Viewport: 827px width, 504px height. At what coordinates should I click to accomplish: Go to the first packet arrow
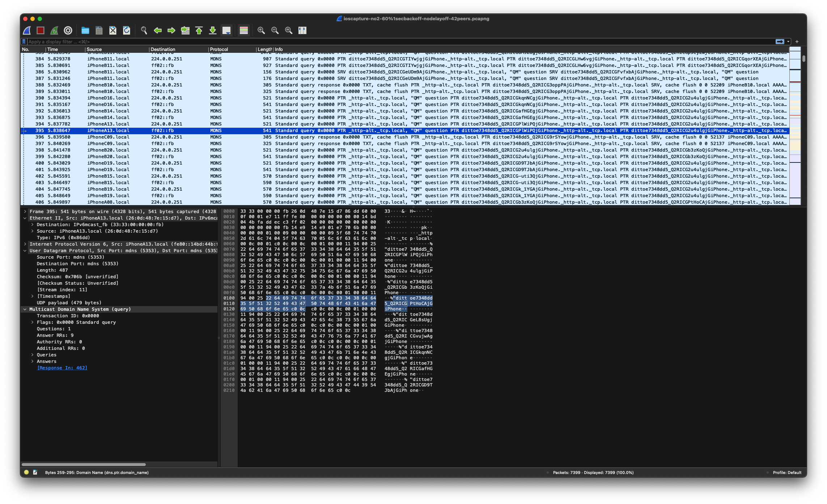click(x=199, y=31)
